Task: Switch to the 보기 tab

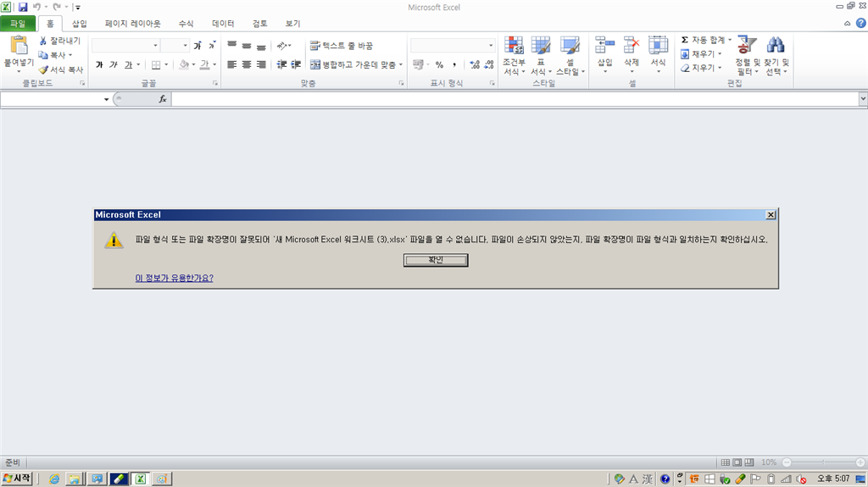Action: (292, 23)
